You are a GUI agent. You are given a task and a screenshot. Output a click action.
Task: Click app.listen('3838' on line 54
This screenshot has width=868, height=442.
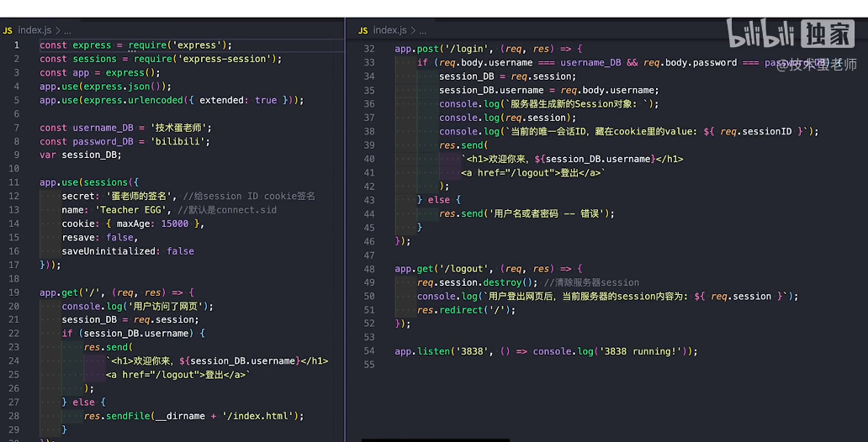(442, 350)
